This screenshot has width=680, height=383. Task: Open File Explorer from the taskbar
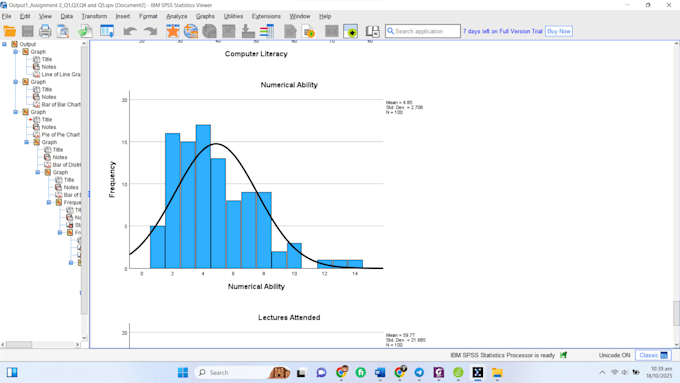point(497,373)
